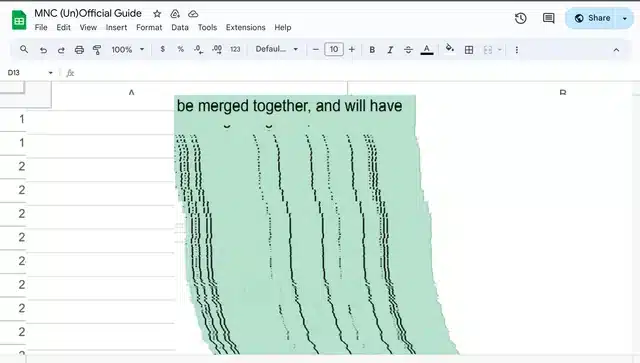Open the comments icon
Image resolution: width=640 pixels, height=363 pixels.
[x=548, y=18]
